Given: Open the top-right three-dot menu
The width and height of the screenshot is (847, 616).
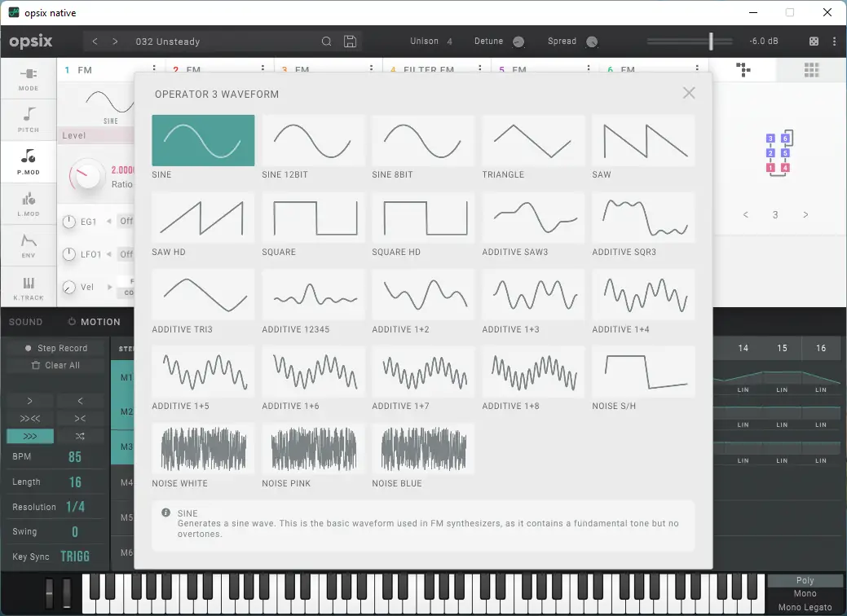Looking at the screenshot, I should [x=834, y=41].
